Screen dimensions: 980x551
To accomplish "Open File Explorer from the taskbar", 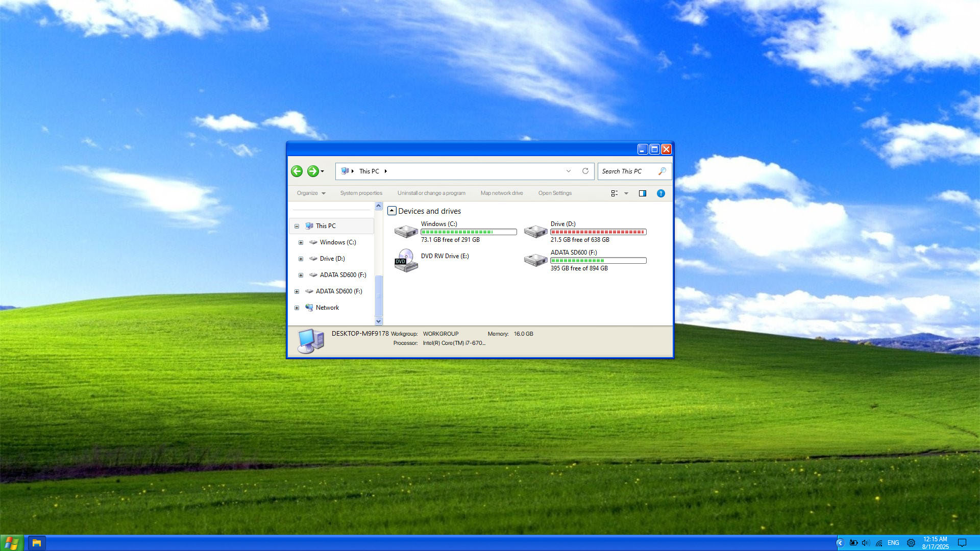I will pyautogui.click(x=36, y=543).
